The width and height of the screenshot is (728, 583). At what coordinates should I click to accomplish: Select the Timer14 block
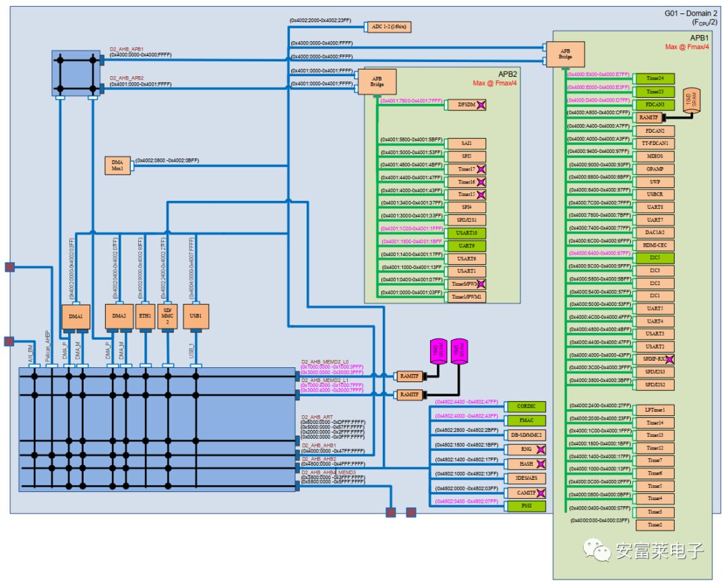click(655, 423)
